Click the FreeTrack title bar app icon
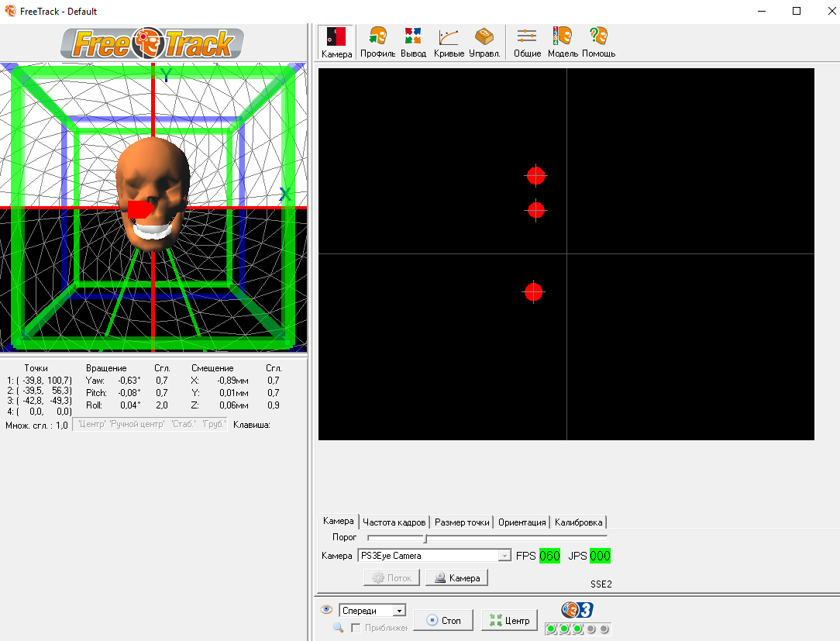 (x=10, y=12)
